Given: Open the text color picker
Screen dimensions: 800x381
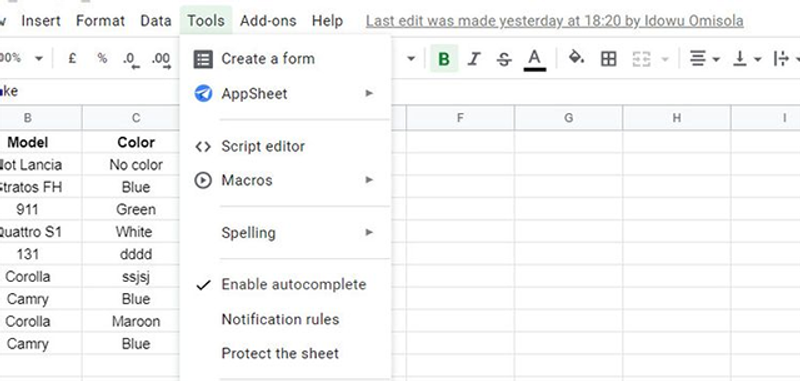Looking at the screenshot, I should click(x=534, y=59).
